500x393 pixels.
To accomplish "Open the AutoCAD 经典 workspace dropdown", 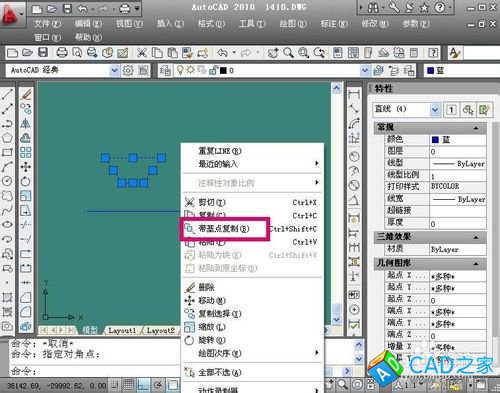I will coord(114,70).
